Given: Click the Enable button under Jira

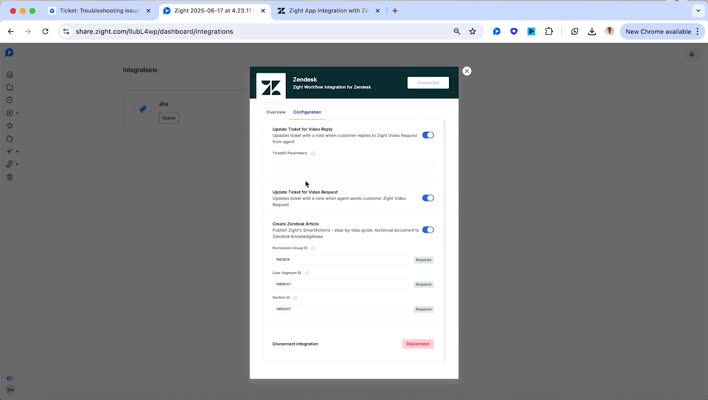Looking at the screenshot, I should tap(169, 118).
